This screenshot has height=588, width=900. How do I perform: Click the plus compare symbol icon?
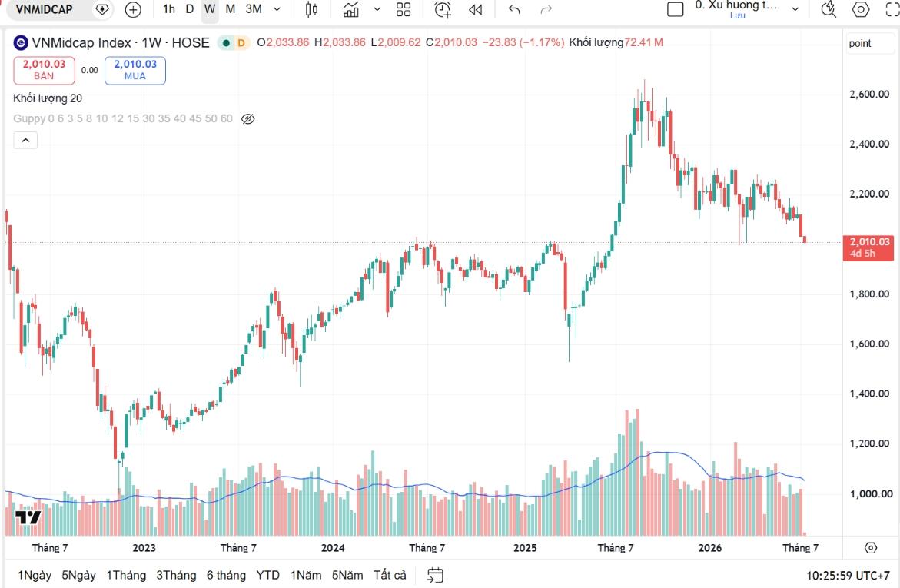point(133,9)
